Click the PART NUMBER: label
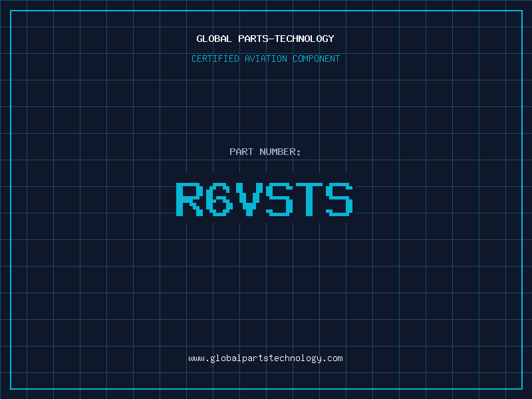This screenshot has width=532, height=399. pyautogui.click(x=265, y=152)
